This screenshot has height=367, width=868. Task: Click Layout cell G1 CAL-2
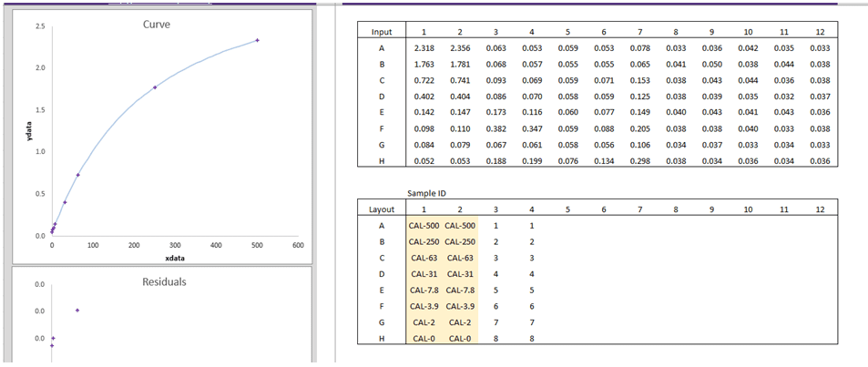click(424, 321)
